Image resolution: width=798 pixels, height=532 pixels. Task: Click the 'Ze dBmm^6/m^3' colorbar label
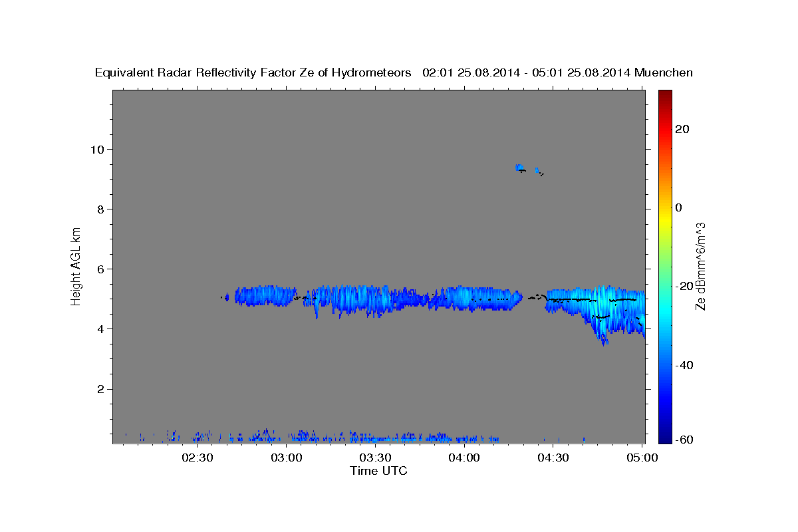click(x=700, y=267)
